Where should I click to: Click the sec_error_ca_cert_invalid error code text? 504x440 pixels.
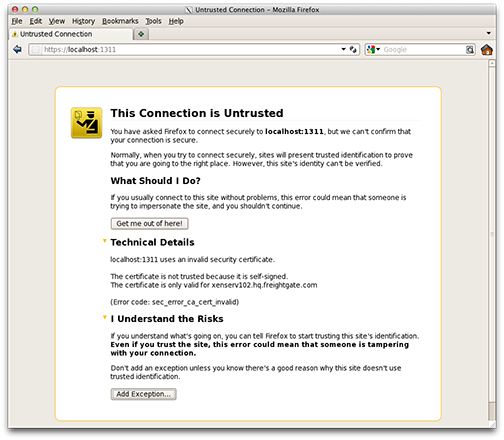pos(194,302)
